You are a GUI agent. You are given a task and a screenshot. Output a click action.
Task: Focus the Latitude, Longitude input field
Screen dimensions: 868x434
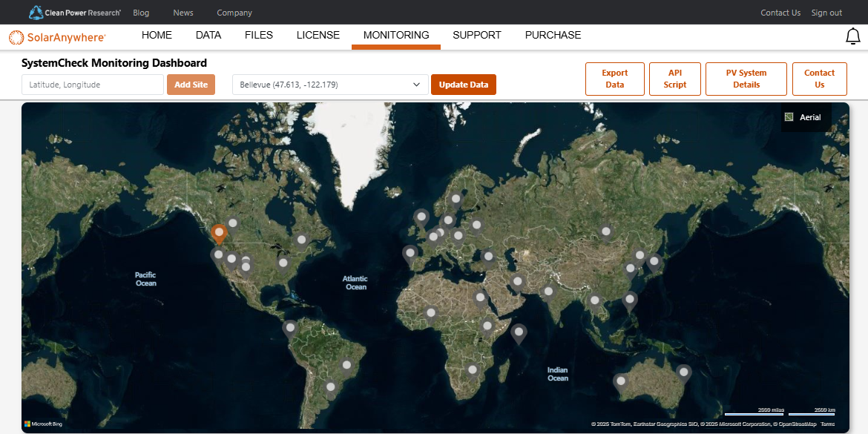click(x=93, y=85)
